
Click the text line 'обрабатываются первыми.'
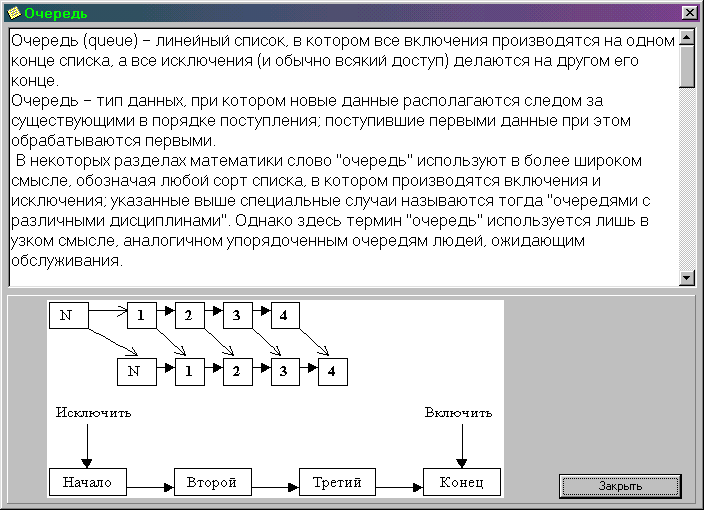(113, 141)
